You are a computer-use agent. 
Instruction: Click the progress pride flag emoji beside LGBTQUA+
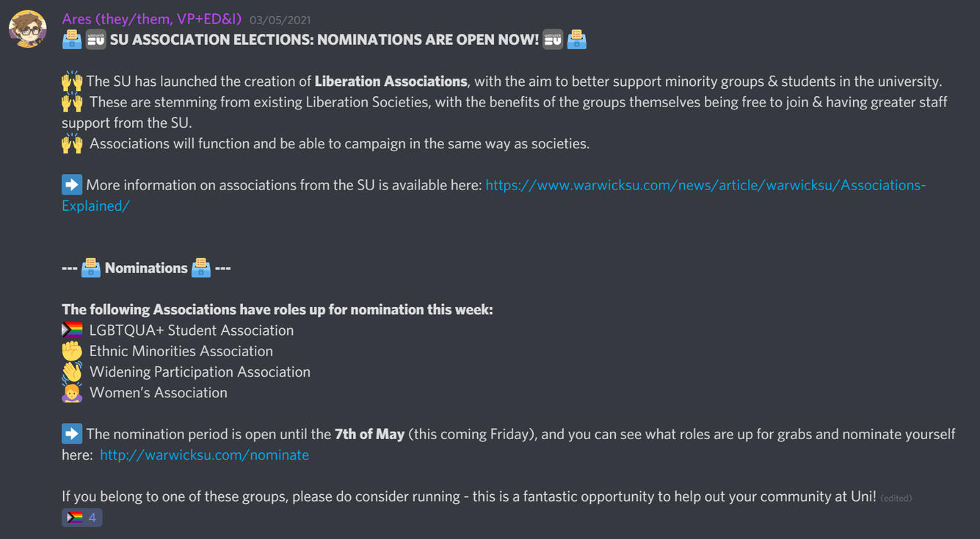[72, 330]
